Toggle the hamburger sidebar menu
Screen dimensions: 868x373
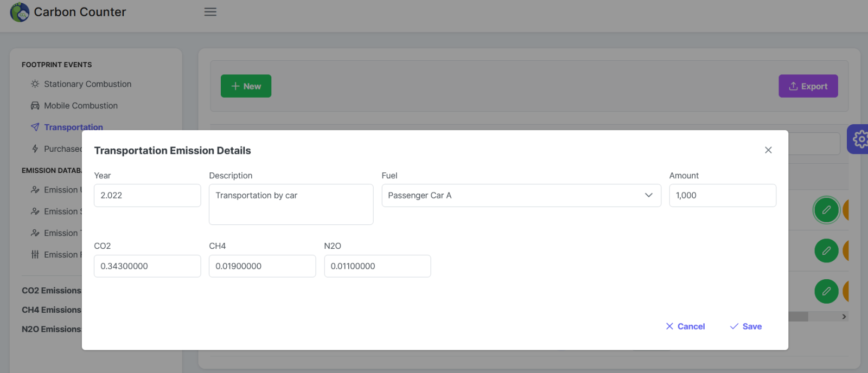210,12
